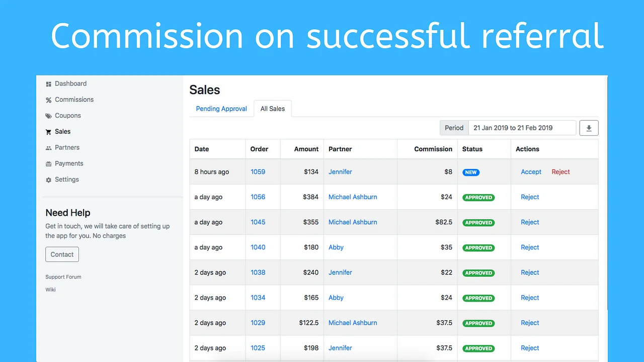
Task: Switch to the Pending Approval tab
Action: click(x=221, y=109)
